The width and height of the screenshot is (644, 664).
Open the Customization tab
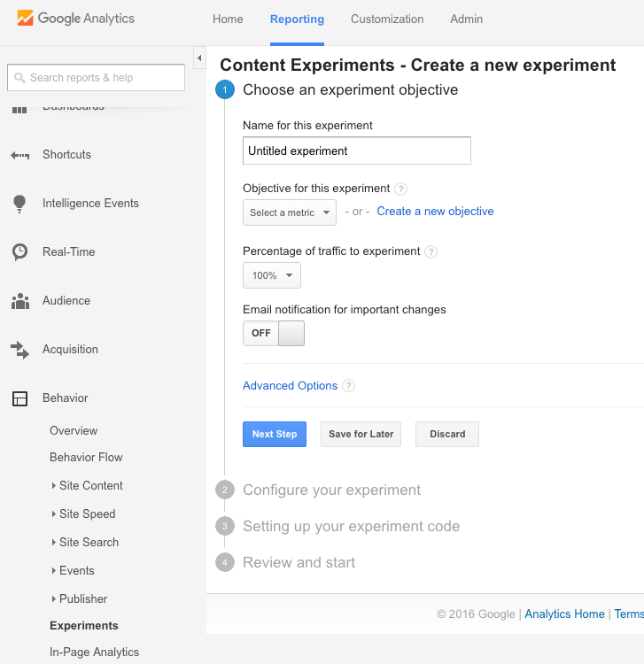point(387,19)
